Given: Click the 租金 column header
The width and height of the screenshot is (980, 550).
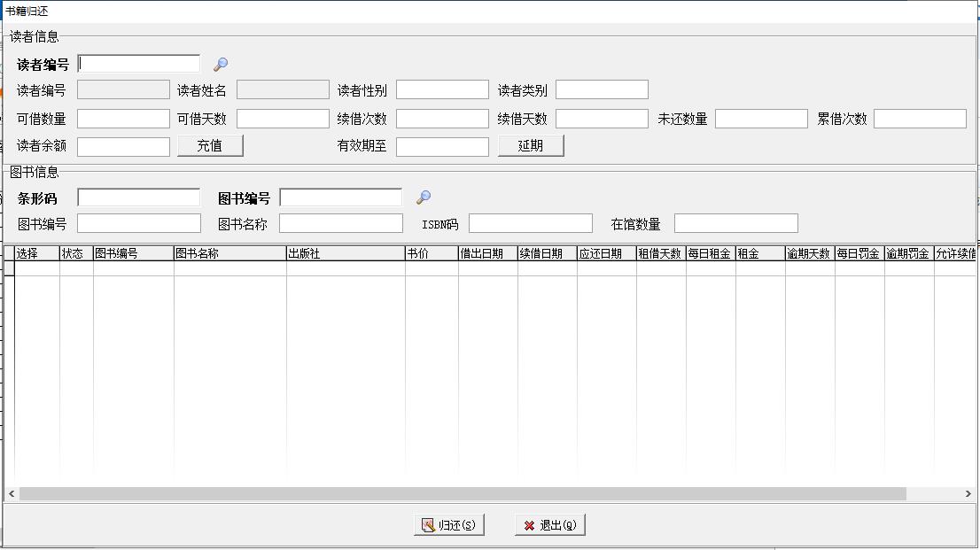Looking at the screenshot, I should [x=760, y=254].
